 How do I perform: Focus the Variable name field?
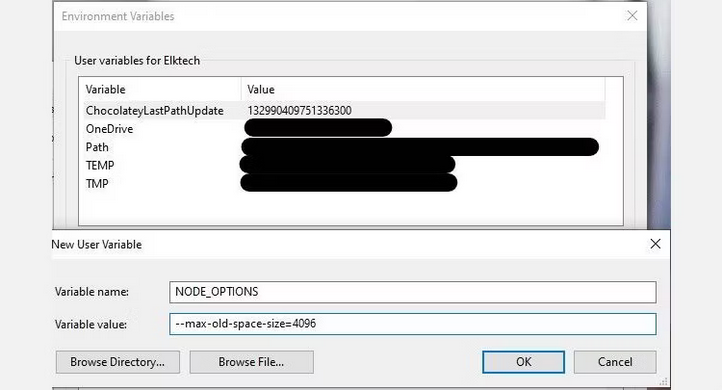pos(413,292)
